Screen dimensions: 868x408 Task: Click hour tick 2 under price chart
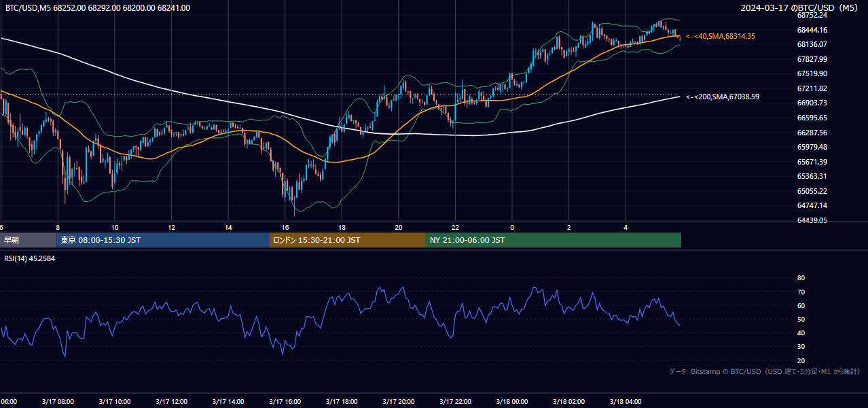[568, 228]
